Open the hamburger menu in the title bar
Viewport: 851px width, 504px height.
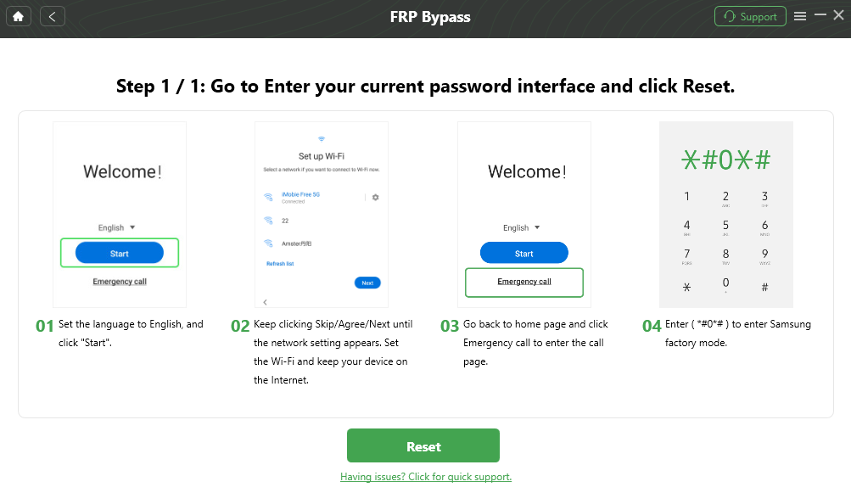[799, 15]
